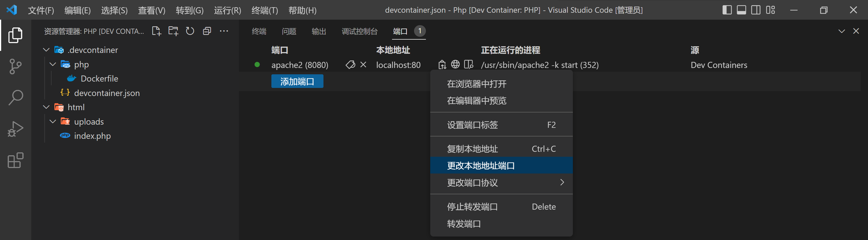The height and width of the screenshot is (240, 868).
Task: Open the Source Control view
Action: (15, 66)
